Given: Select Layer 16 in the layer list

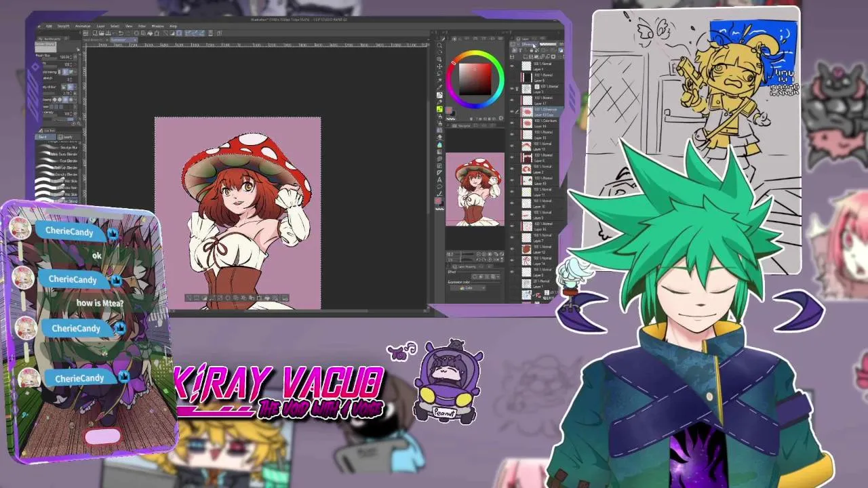Looking at the screenshot, I should tap(541, 226).
